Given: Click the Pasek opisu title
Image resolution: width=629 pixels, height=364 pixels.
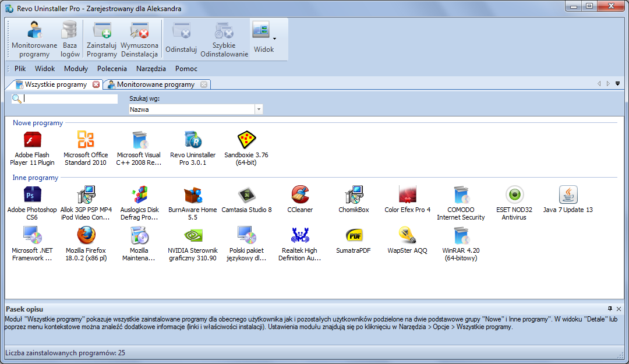Looking at the screenshot, I should 24,309.
